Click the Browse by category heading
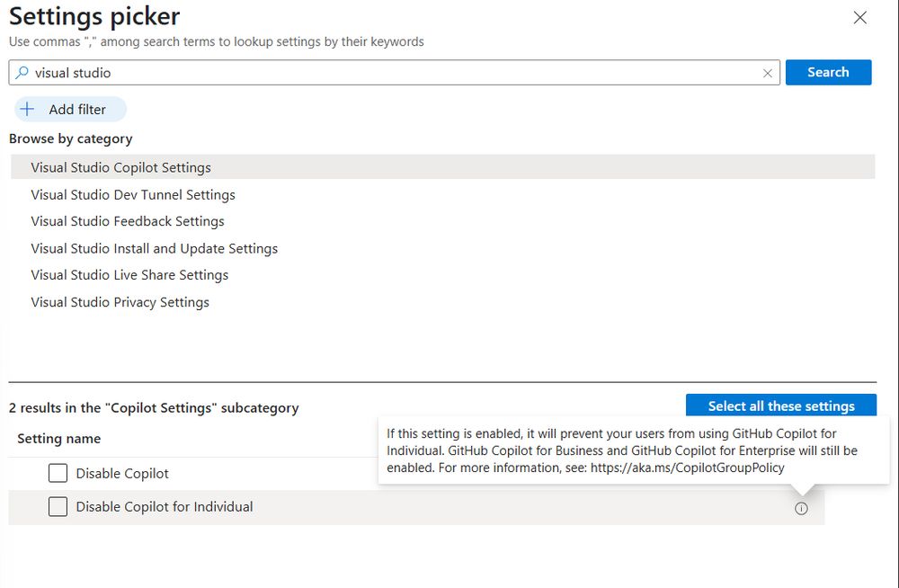Screen dimensions: 899x588 click(70, 138)
